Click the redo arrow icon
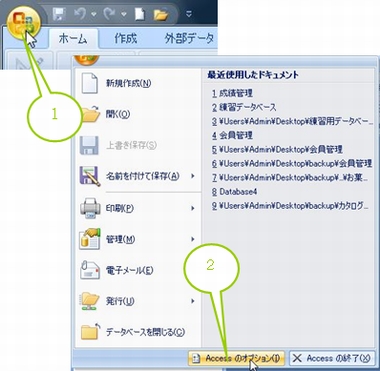 [110, 14]
